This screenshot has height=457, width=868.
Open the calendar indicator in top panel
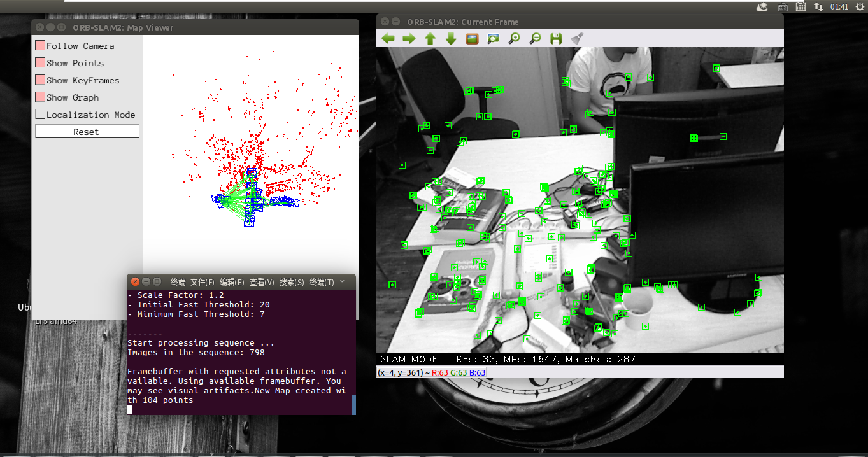pos(800,6)
